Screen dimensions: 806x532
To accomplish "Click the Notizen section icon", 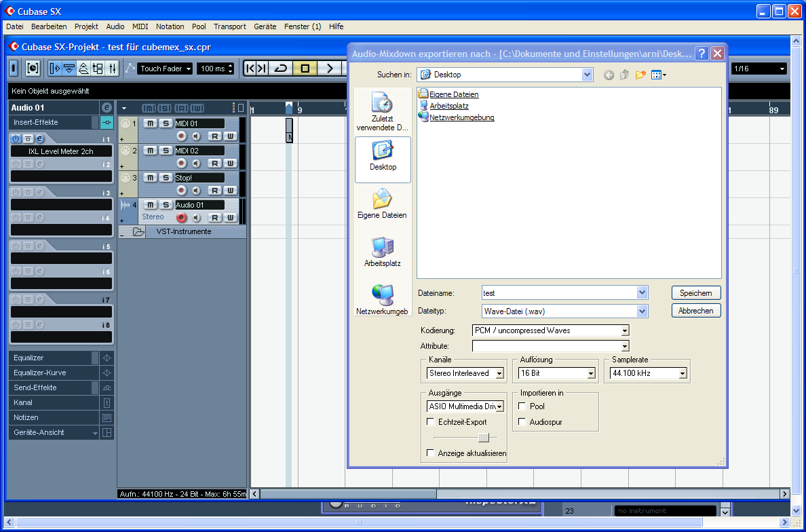I will tap(107, 417).
